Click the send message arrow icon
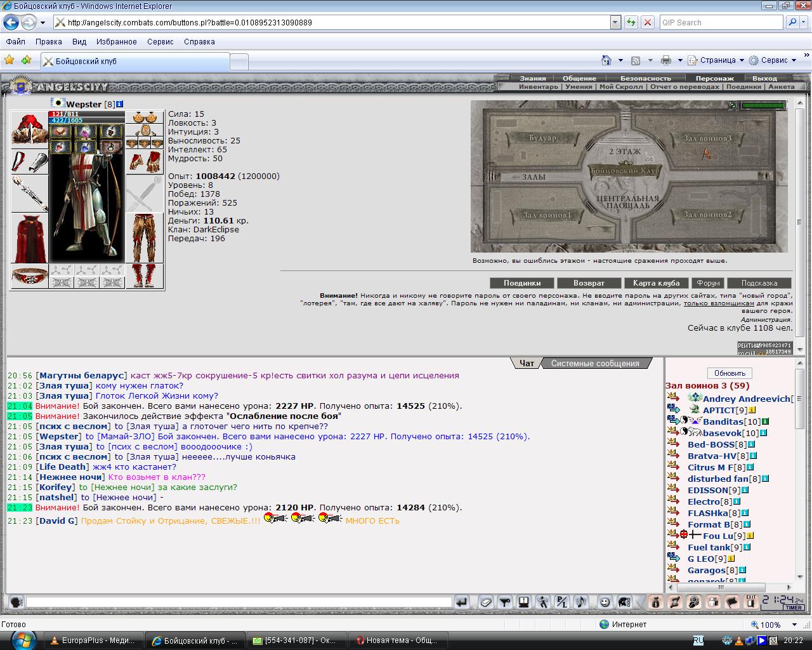The height and width of the screenshot is (650, 812). click(x=462, y=602)
